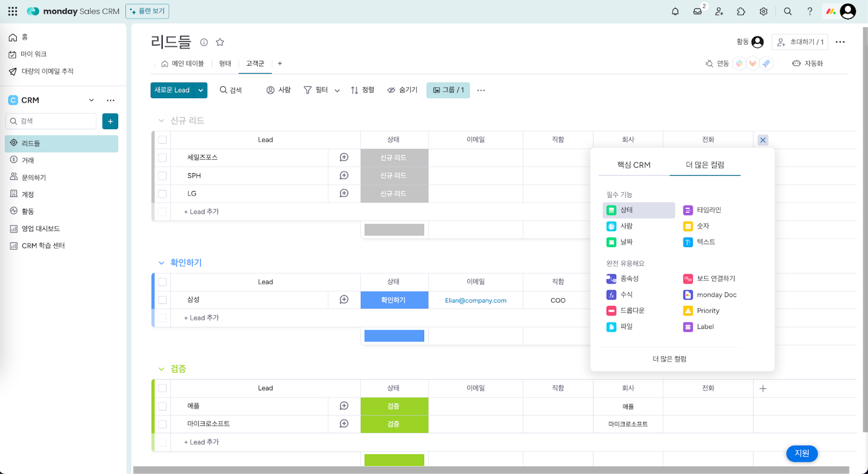Select the 고객군 view tab

tap(255, 64)
